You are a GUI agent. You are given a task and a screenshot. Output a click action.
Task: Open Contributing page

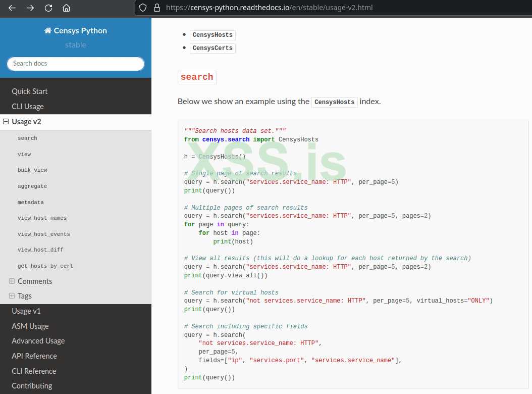tap(32, 386)
